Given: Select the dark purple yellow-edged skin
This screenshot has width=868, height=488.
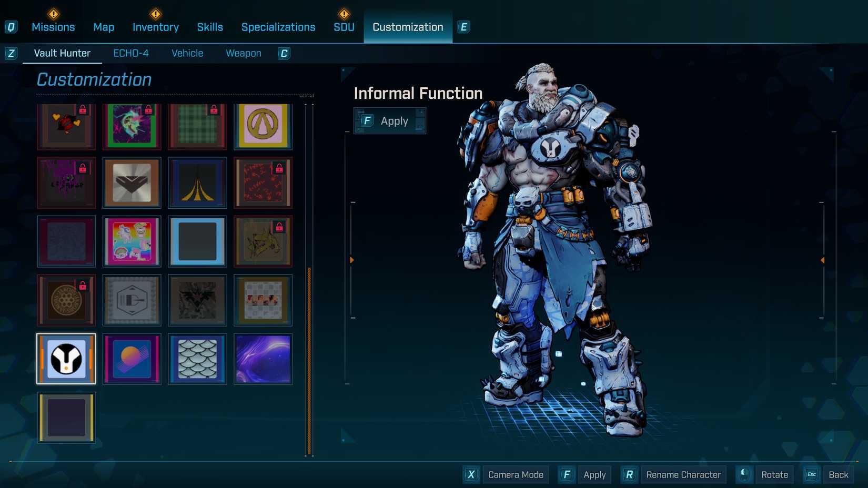Looking at the screenshot, I should [x=66, y=418].
